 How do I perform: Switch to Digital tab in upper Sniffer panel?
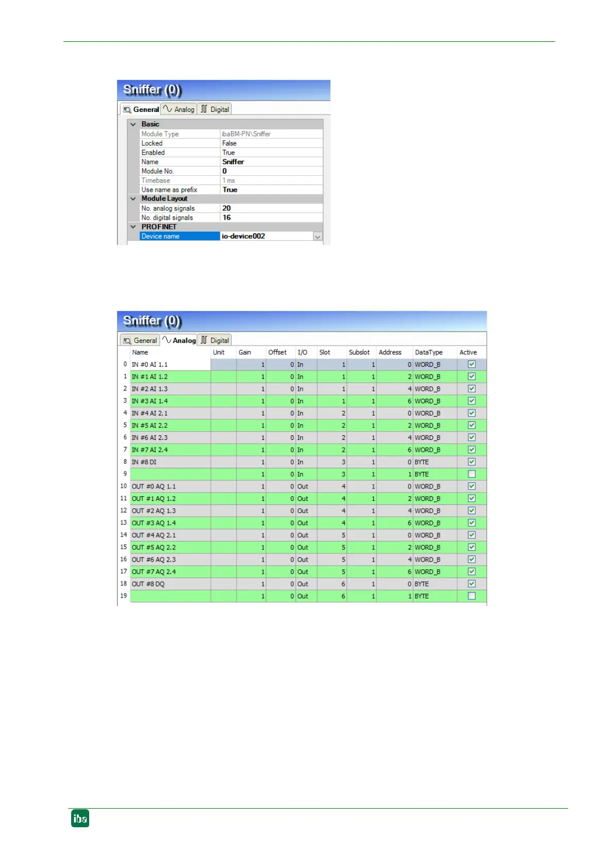pos(215,109)
